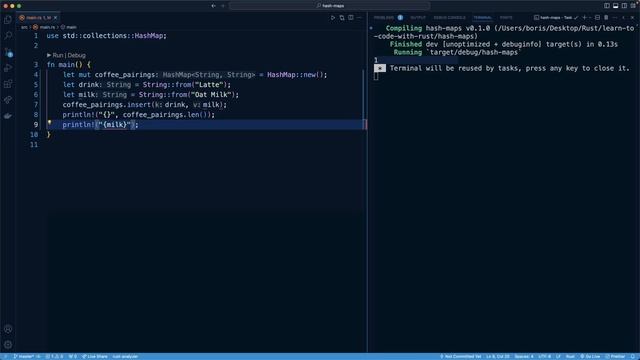Split the terminal
The width and height of the screenshot is (640, 360).
tap(597, 18)
